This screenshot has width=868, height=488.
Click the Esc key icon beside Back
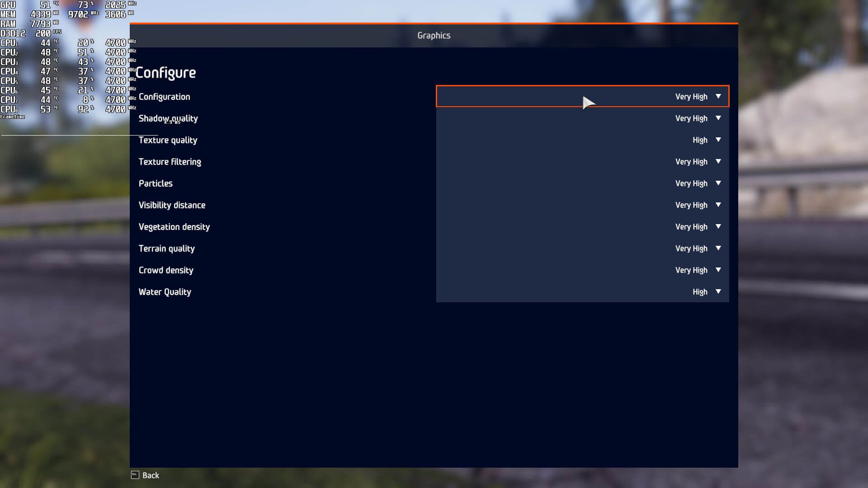point(135,475)
